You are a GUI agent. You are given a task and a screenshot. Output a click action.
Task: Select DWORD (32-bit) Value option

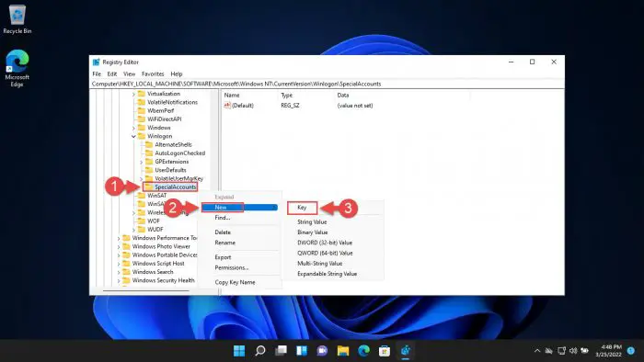tap(325, 243)
